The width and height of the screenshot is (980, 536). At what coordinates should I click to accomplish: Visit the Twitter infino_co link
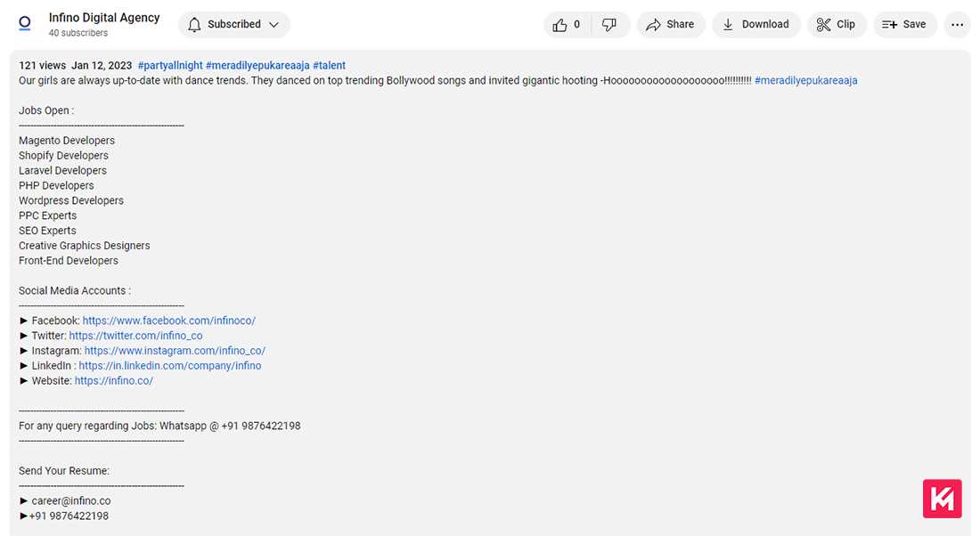tap(135, 336)
